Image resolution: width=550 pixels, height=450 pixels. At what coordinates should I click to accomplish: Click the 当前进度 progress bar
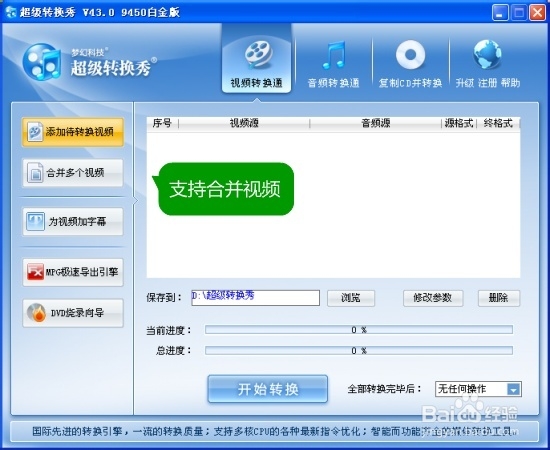click(x=359, y=330)
